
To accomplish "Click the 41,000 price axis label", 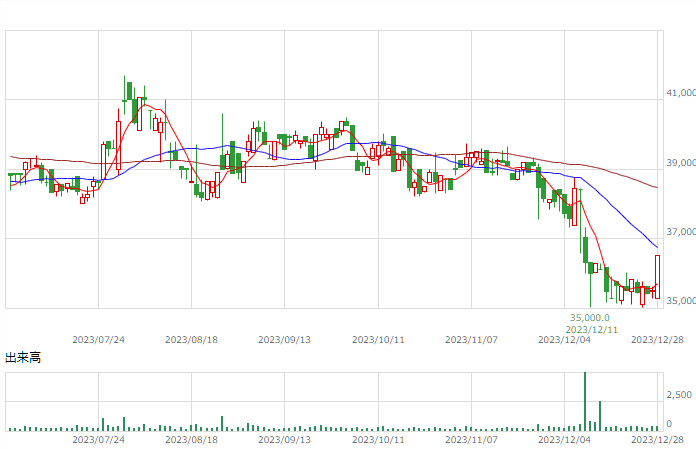I will pyautogui.click(x=681, y=93).
